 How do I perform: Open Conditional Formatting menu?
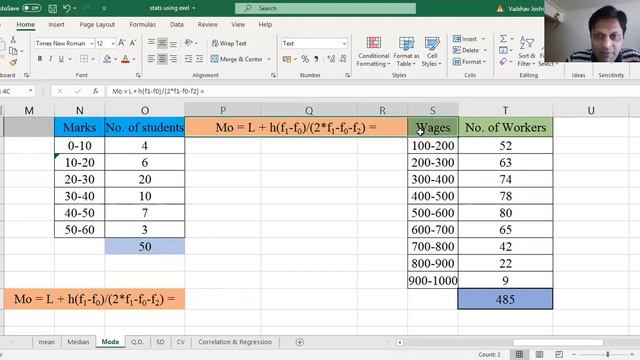(373, 52)
